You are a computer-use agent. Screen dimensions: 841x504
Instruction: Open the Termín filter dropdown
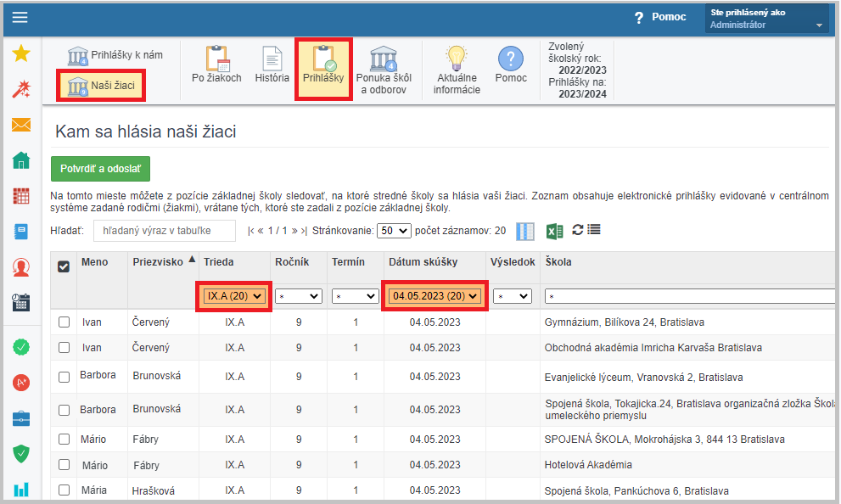point(356,296)
